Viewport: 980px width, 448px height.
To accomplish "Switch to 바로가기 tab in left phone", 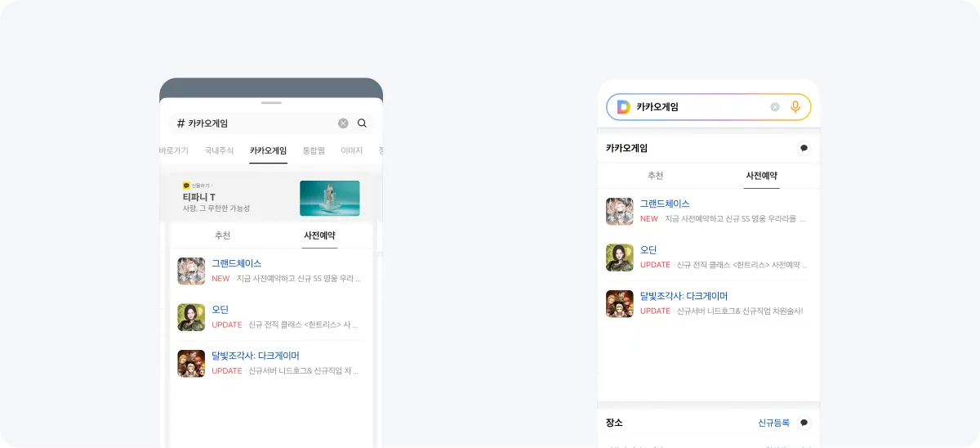I will [173, 150].
